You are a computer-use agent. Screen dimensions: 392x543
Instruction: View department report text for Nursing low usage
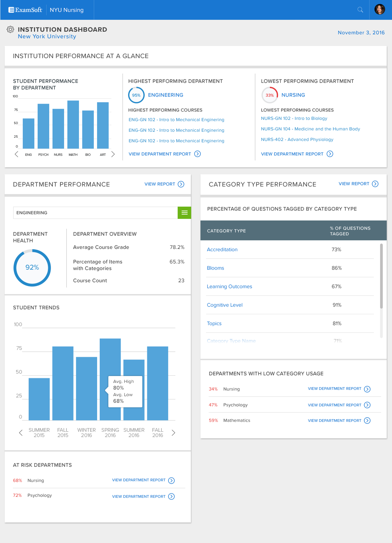tap(334, 389)
